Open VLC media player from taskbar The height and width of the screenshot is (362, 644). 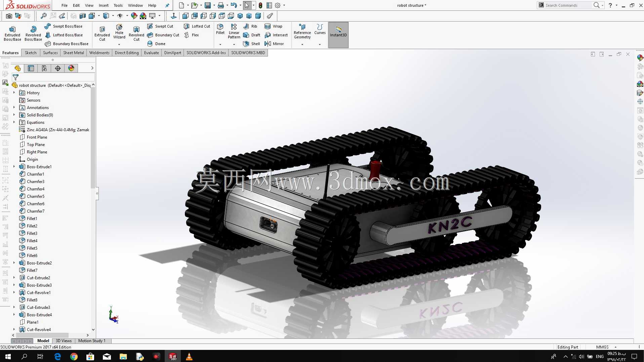click(189, 357)
